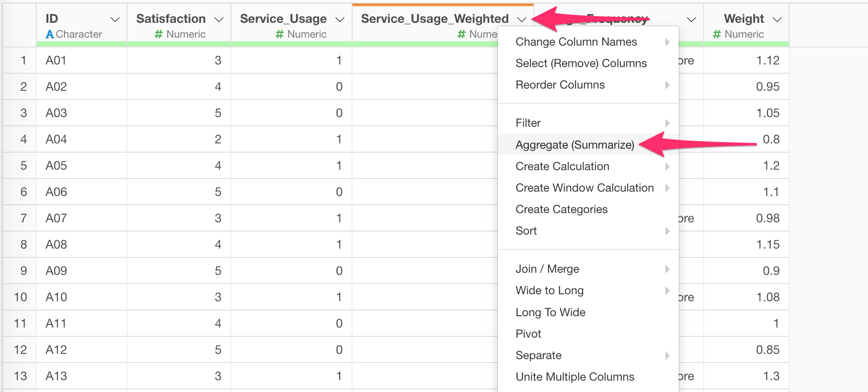Open the ID column dropdown arrow
This screenshot has height=392, width=868.
click(115, 20)
